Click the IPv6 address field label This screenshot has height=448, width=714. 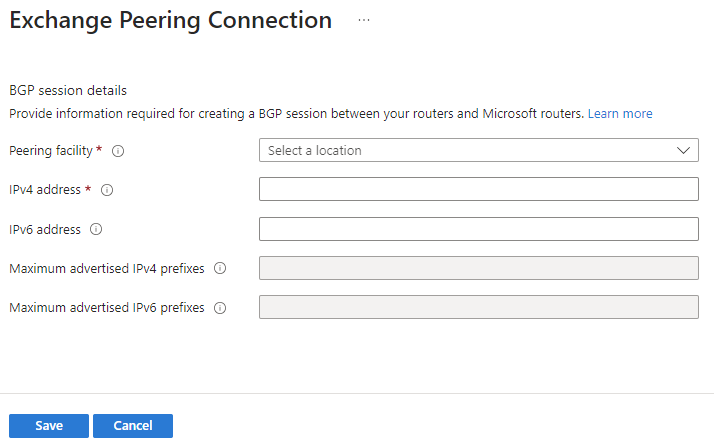click(x=44, y=229)
